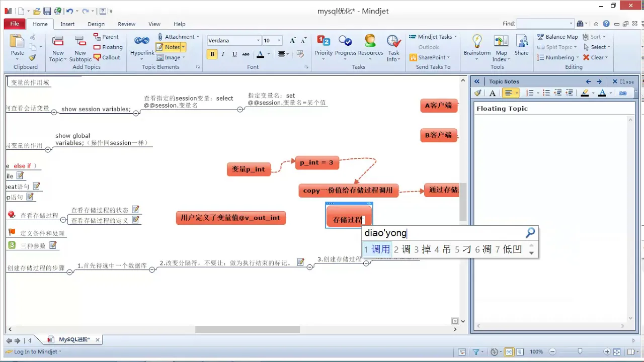Open the font size 10 dropdown
The image size is (644, 362).
(x=279, y=41)
